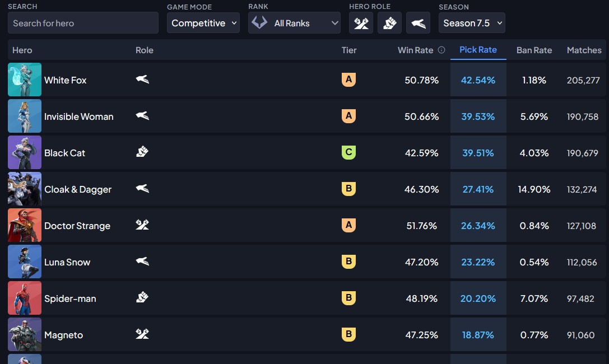This screenshot has width=609, height=364.
Task: Click Magneto's Vanguard role icon
Action: pos(142,334)
